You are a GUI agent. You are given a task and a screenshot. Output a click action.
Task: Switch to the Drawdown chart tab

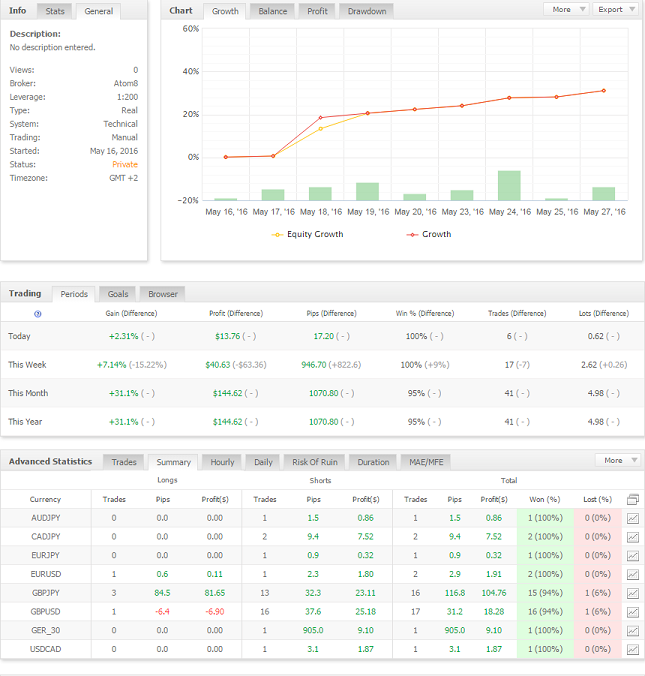[x=367, y=11]
